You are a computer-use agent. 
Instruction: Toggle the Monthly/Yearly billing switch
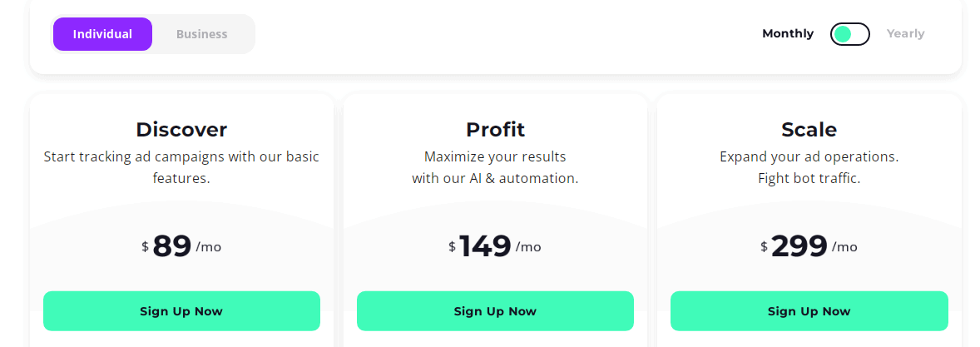pos(849,34)
